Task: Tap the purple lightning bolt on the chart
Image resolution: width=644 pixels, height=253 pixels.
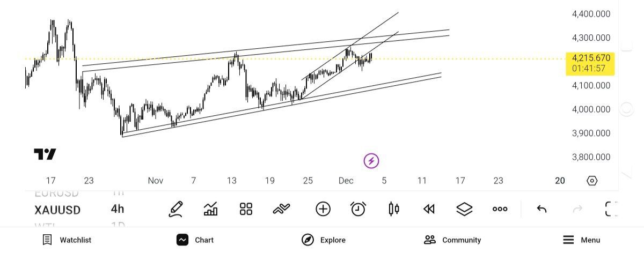Action: coord(371,160)
